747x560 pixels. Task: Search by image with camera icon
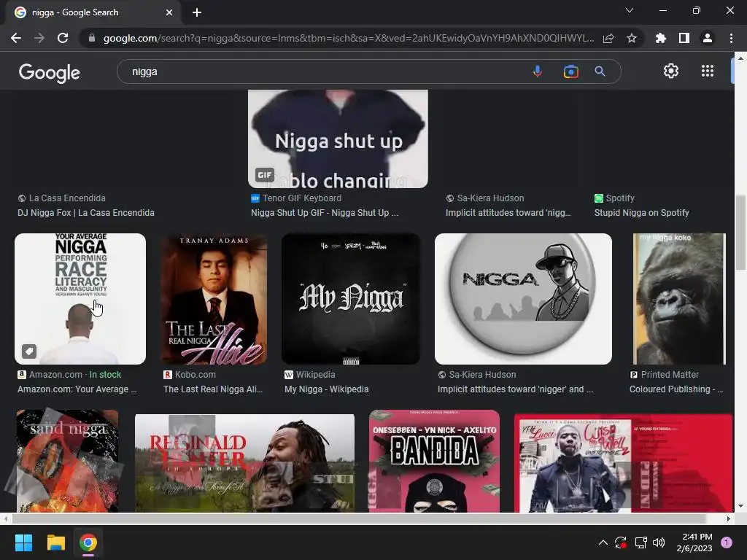570,71
